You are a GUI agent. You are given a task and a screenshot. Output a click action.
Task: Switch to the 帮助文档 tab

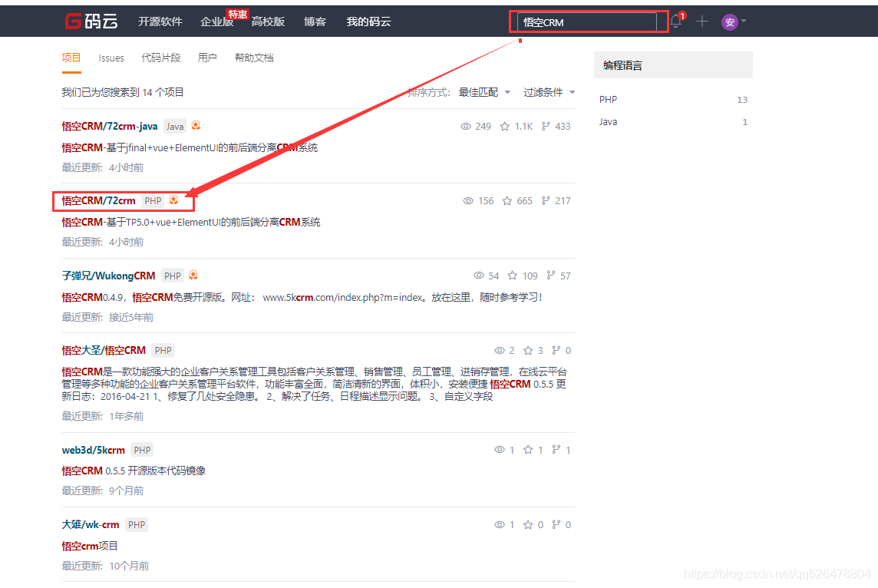[254, 58]
